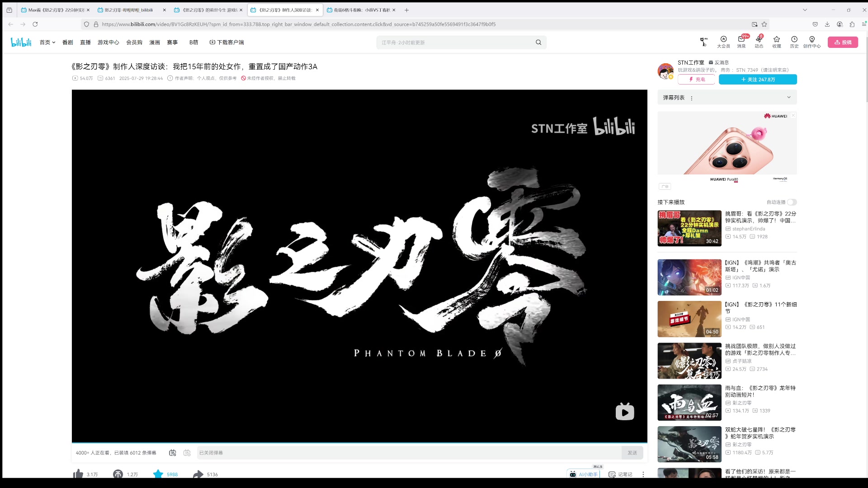Screen dimensions: 868x488
Task: Open the 赛事 nav item
Action: click(x=172, y=42)
